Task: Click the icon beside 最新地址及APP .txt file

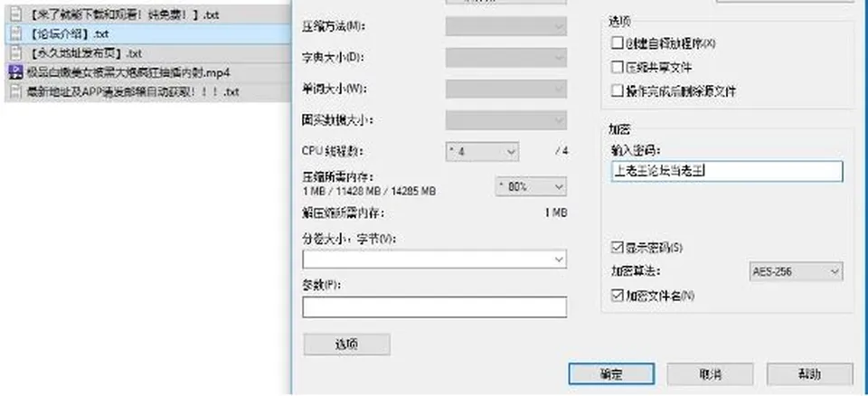Action: (15, 91)
